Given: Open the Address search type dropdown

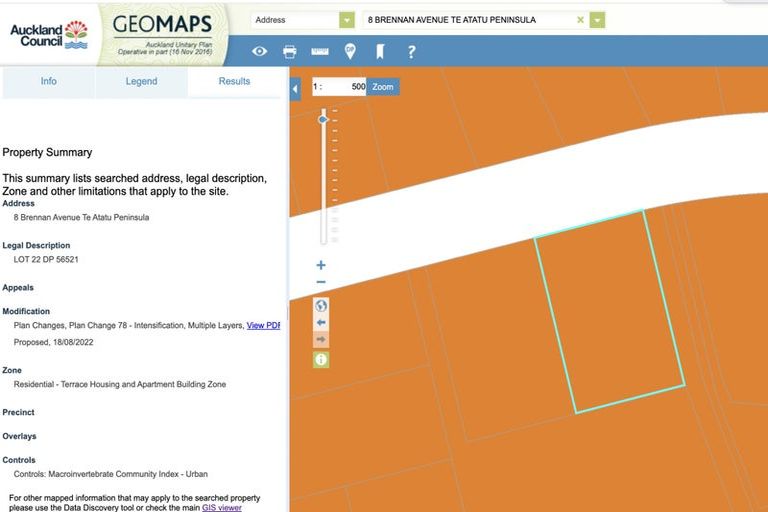Looking at the screenshot, I should pos(346,20).
